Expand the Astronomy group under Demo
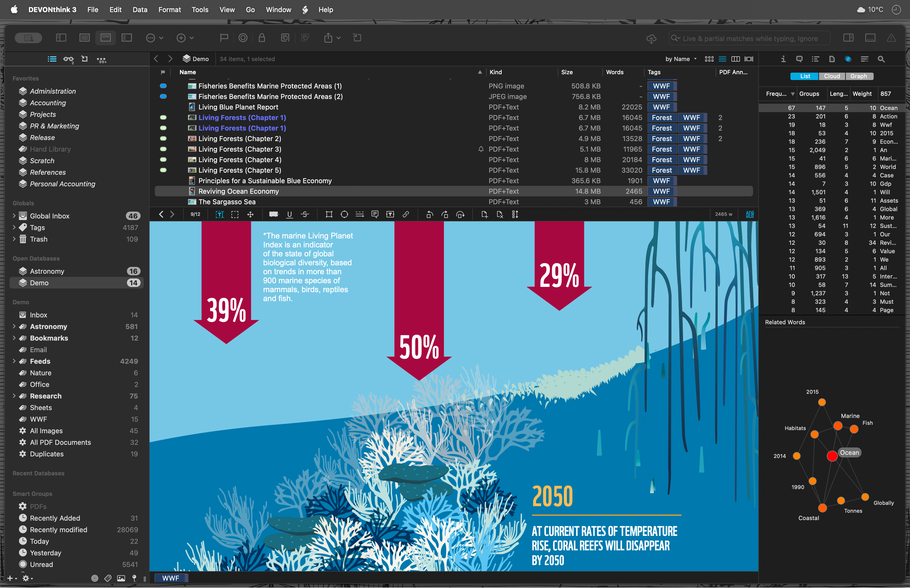Screen dimensions: 910x588 (x=14, y=326)
